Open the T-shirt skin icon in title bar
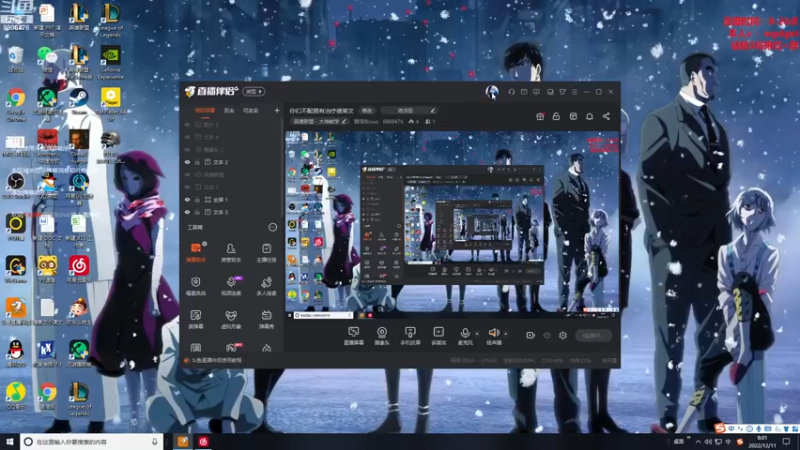This screenshot has width=800, height=450. point(562,92)
